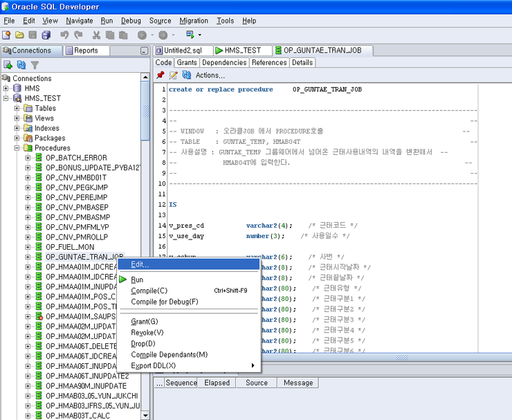The height and width of the screenshot is (420, 512).
Task: Click the Open folder toolbar icon
Action: coord(19,35)
